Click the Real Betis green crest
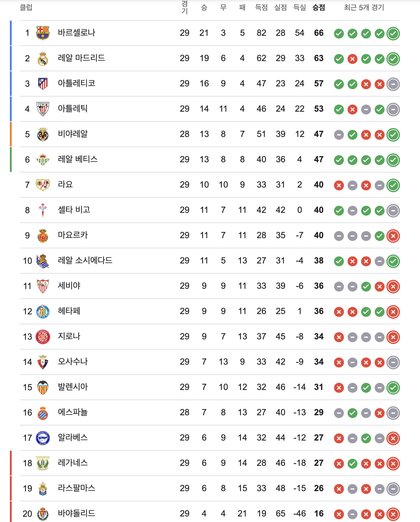Image resolution: width=420 pixels, height=522 pixels. point(43,159)
